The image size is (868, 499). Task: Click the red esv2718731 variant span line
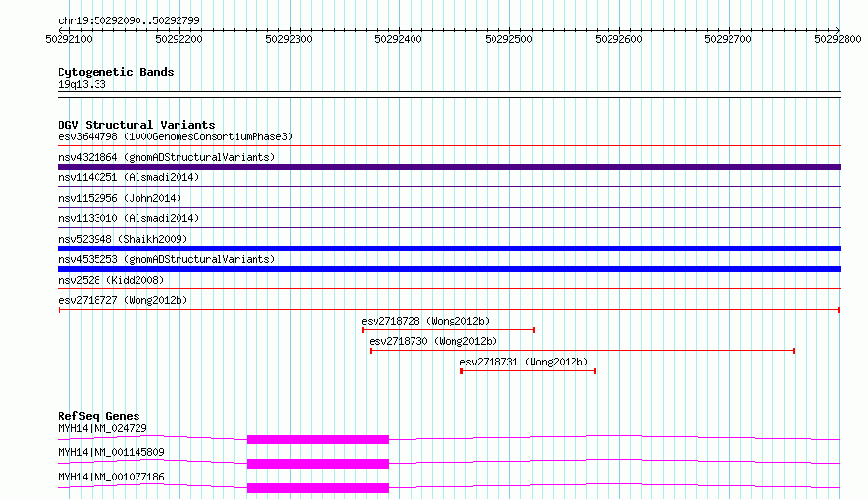pos(528,371)
